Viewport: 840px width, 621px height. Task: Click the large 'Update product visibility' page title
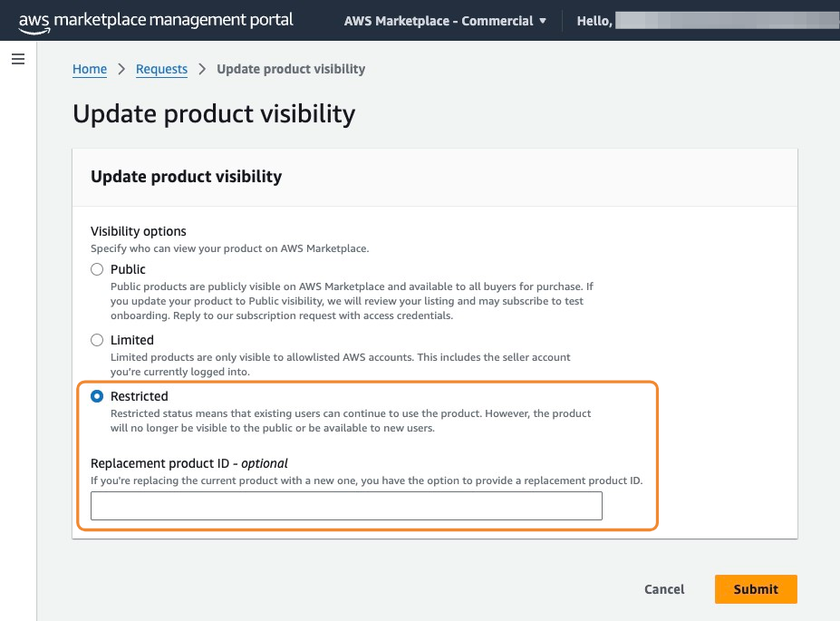click(214, 114)
